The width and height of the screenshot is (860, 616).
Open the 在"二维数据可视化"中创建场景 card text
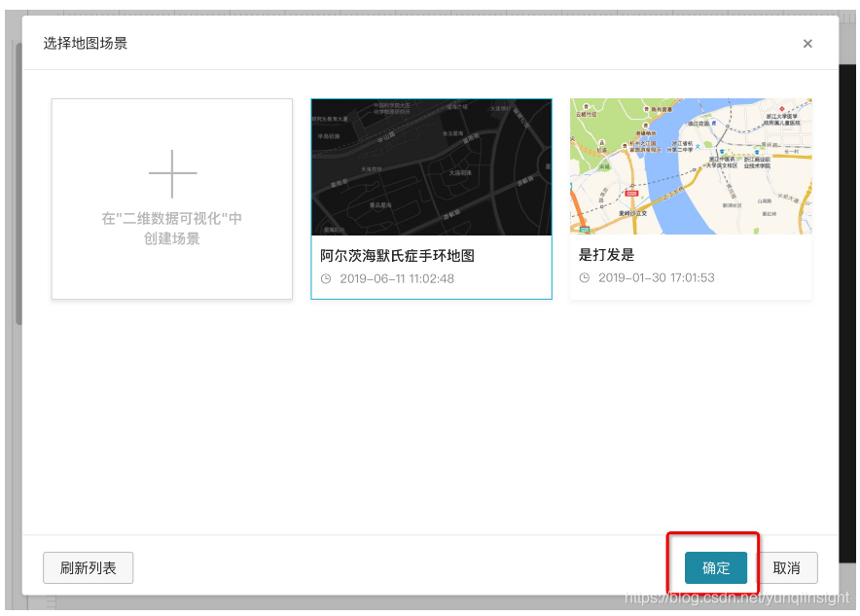click(x=171, y=228)
